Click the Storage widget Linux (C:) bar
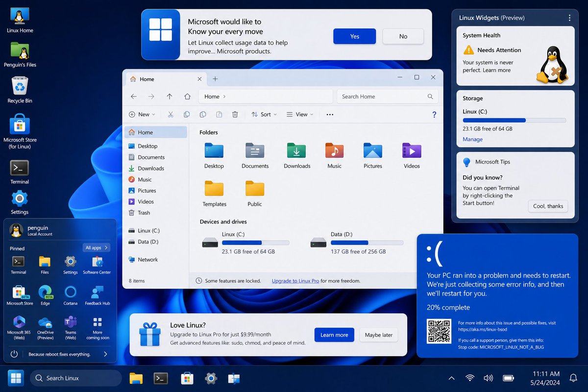 pos(514,120)
